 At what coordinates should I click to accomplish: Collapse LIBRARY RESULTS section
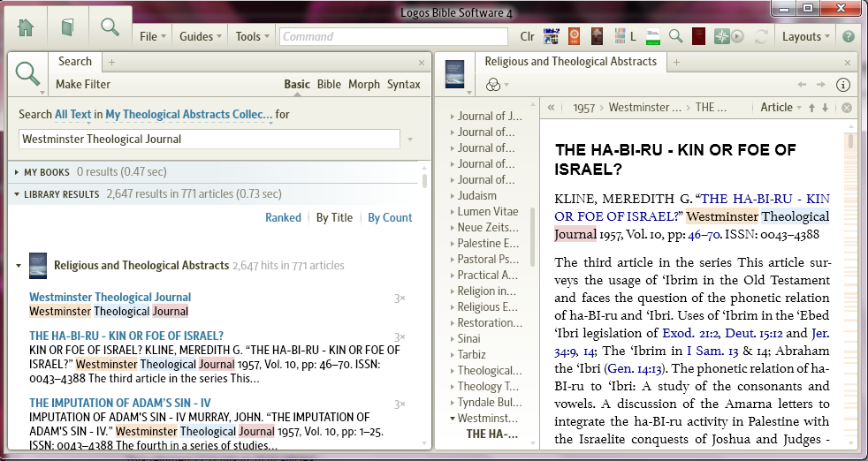(17, 194)
